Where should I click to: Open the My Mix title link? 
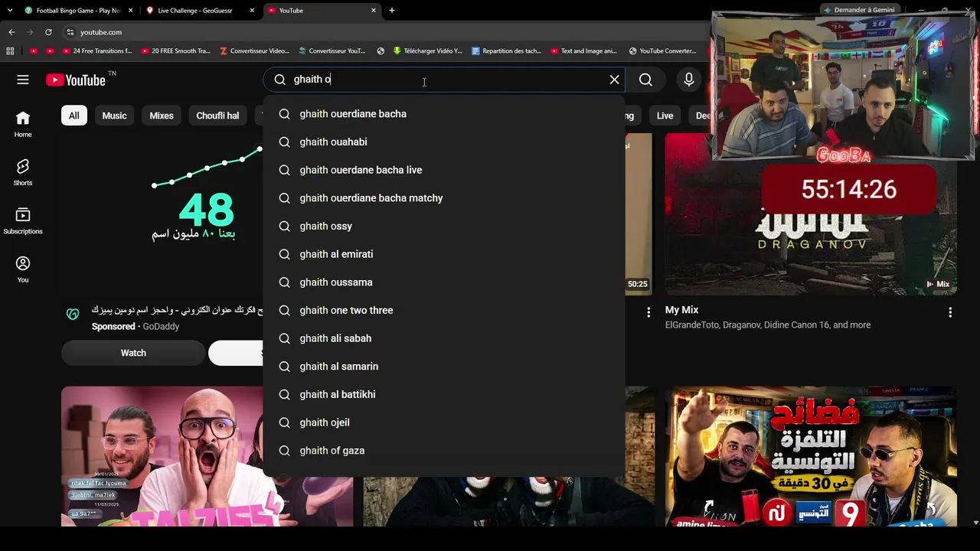[681, 310]
